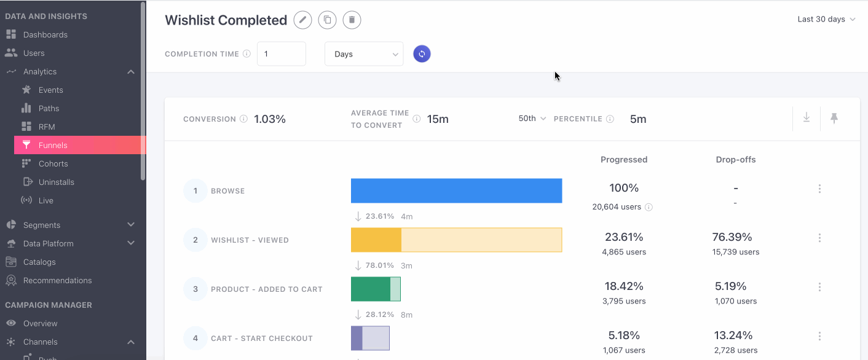868x360 pixels.
Task: Open the Days unit dropdown
Action: (x=364, y=54)
